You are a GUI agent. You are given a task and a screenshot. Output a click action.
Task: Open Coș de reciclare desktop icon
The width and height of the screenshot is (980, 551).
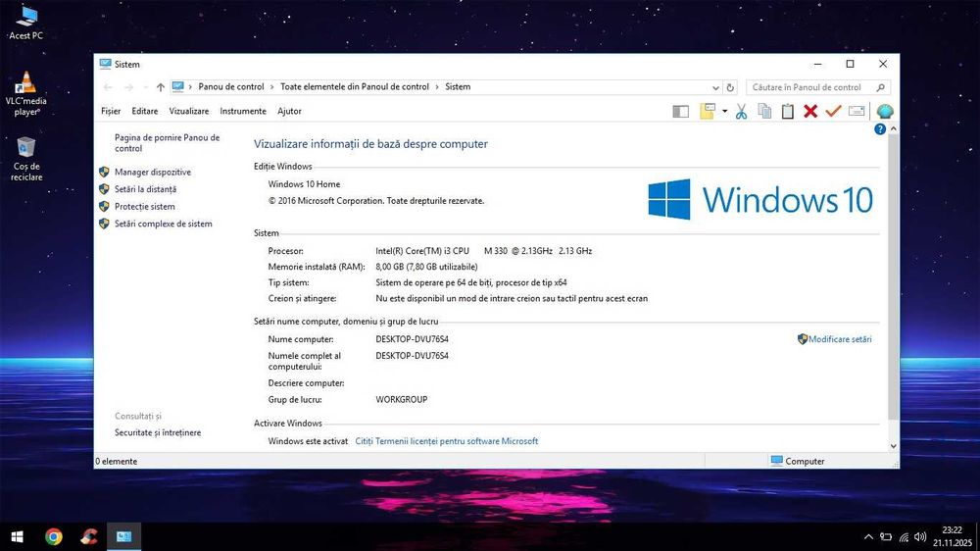25,160
